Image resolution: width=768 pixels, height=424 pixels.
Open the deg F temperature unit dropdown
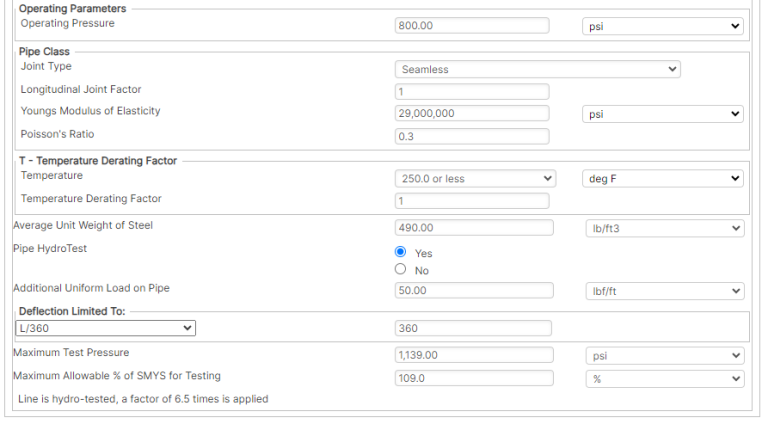click(662, 178)
